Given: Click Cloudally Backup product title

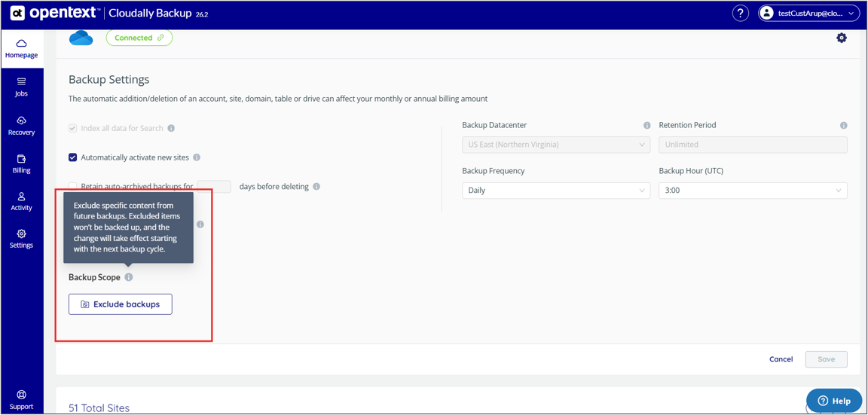Looking at the screenshot, I should tap(151, 14).
